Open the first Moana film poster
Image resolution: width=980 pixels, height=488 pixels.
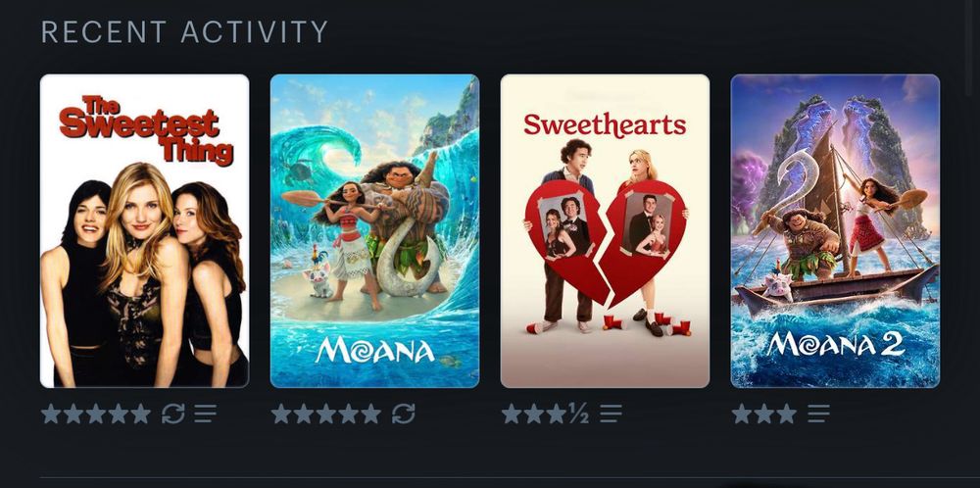375,231
